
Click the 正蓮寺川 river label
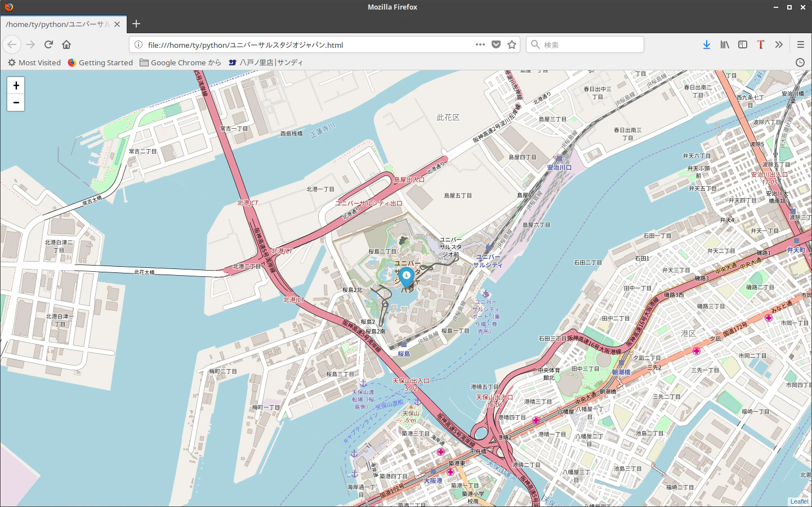click(x=323, y=130)
